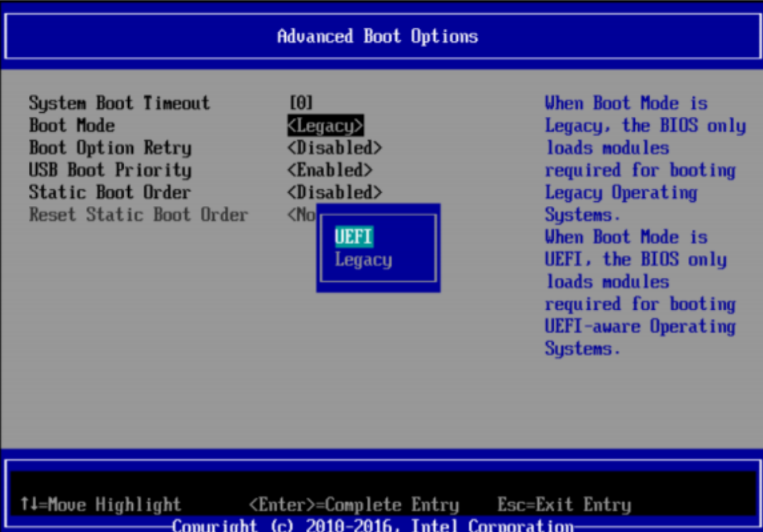Select the Boot Option Retry label
This screenshot has width=763, height=532.
(x=110, y=148)
